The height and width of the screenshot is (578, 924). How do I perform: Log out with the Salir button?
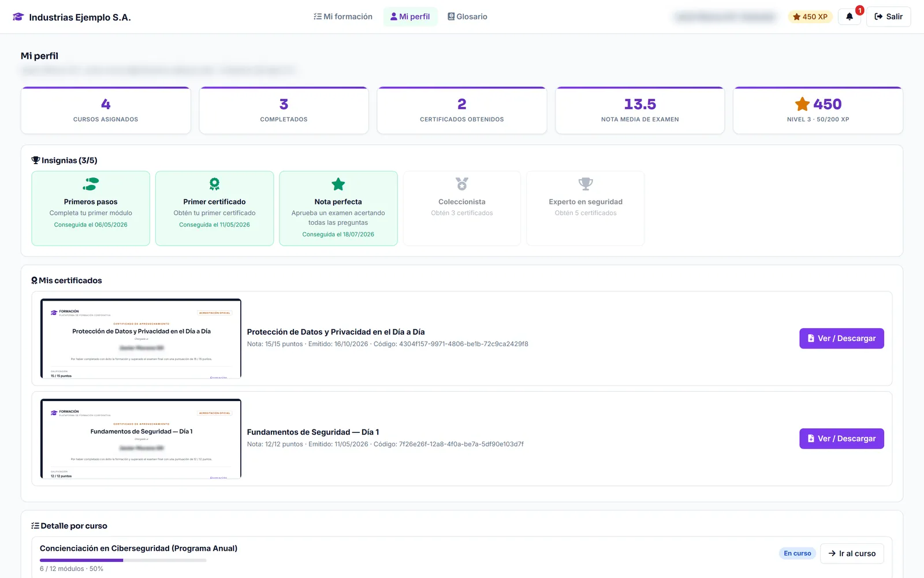pyautogui.click(x=888, y=17)
